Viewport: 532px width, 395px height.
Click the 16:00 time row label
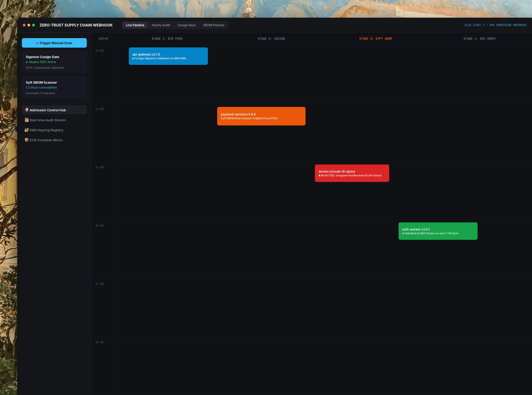[x=100, y=226]
